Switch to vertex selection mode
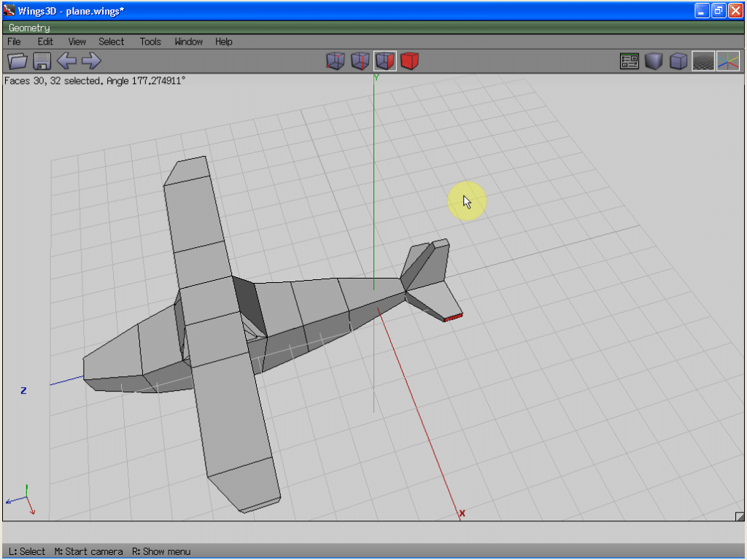The width and height of the screenshot is (747, 560). 335,61
